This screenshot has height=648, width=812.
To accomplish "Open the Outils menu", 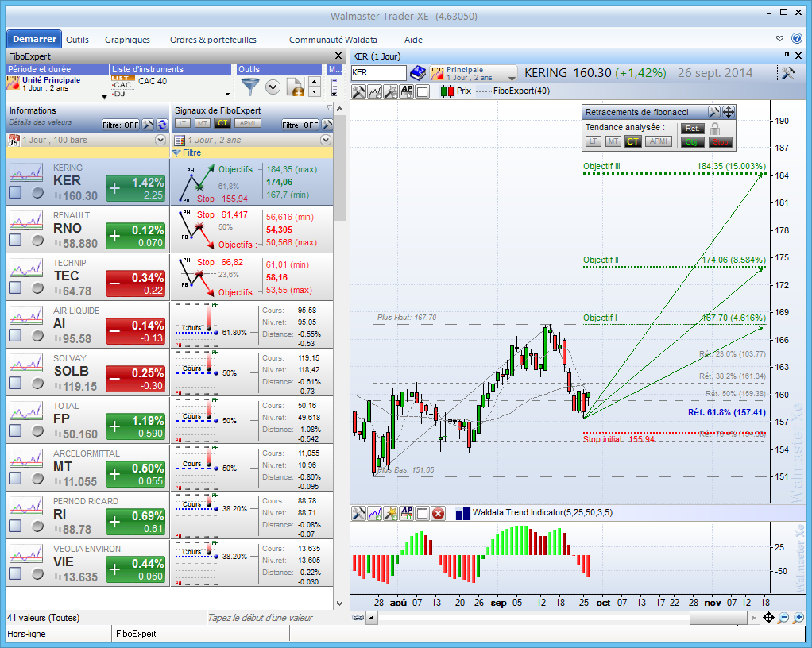I will 77,40.
